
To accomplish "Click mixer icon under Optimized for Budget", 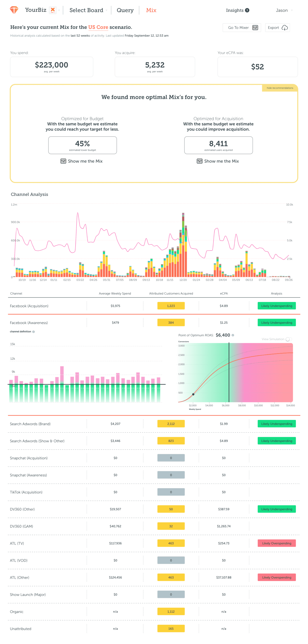I will 63,161.
